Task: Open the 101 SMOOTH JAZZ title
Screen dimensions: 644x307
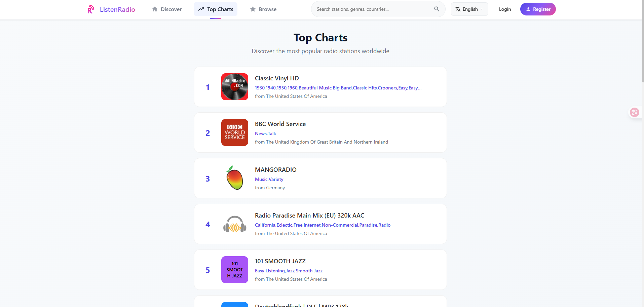Action: (280, 261)
